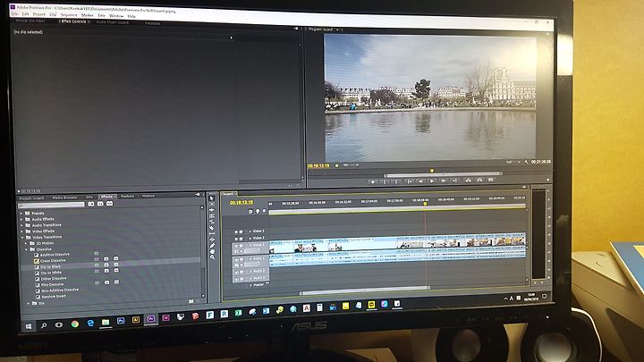Toggle 32-bit Color effects filter

100,204
